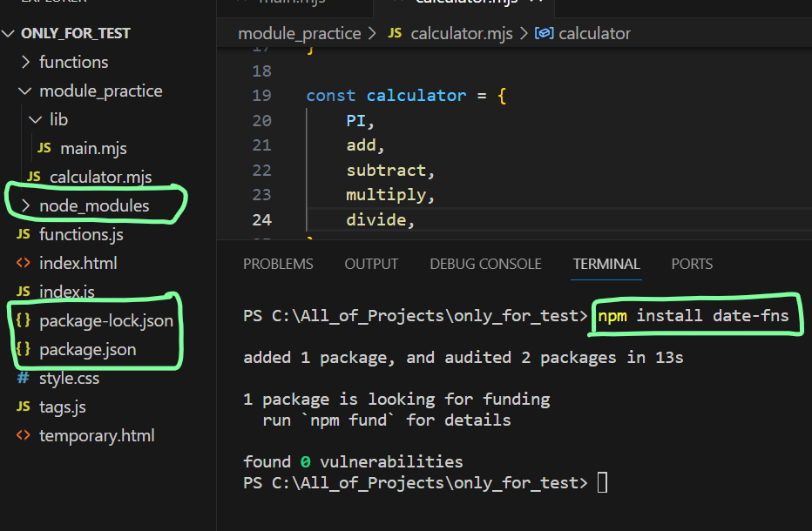Switch to the PORTS panel tab
Image resolution: width=812 pixels, height=531 pixels.
click(692, 265)
